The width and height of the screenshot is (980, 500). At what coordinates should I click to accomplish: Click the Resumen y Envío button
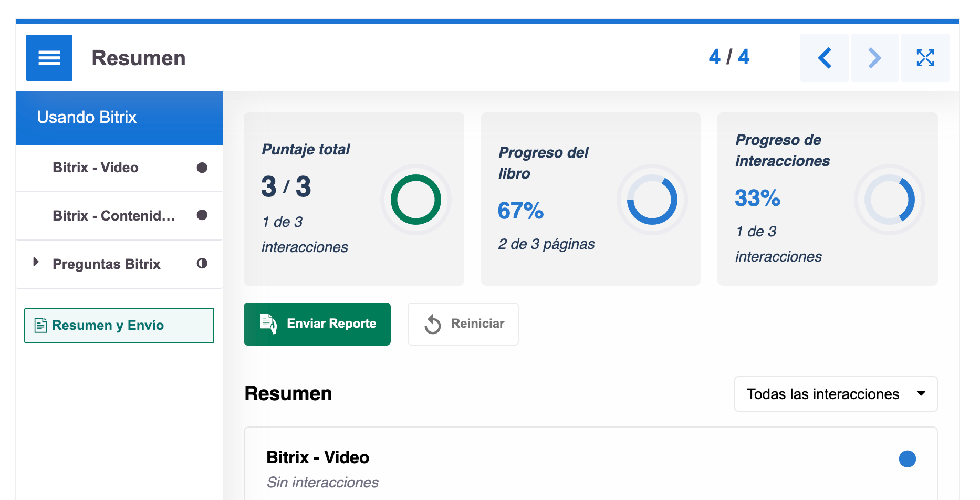click(119, 326)
